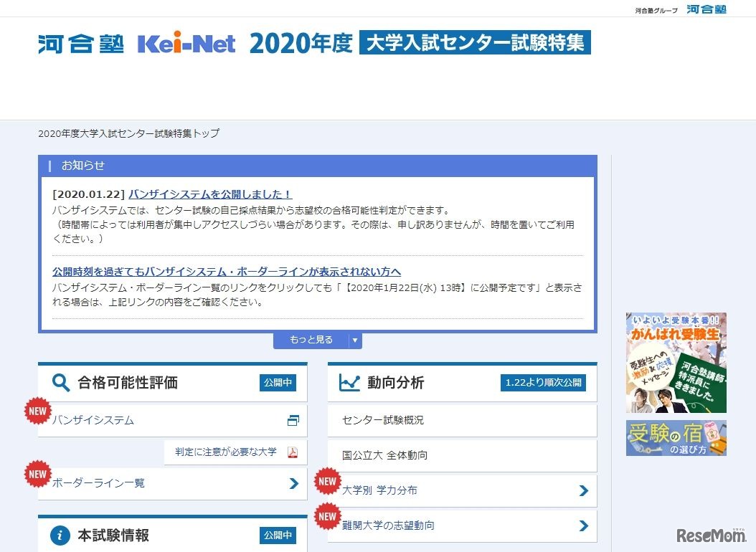The height and width of the screenshot is (552, 756).
Task: Expand 大学別 学力分布 via its chevron
Action: tap(585, 490)
